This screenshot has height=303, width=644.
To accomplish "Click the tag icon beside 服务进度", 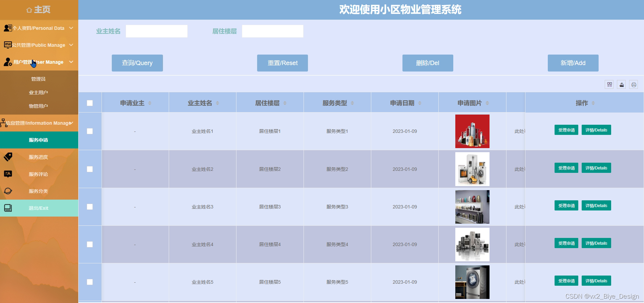I will [x=8, y=157].
